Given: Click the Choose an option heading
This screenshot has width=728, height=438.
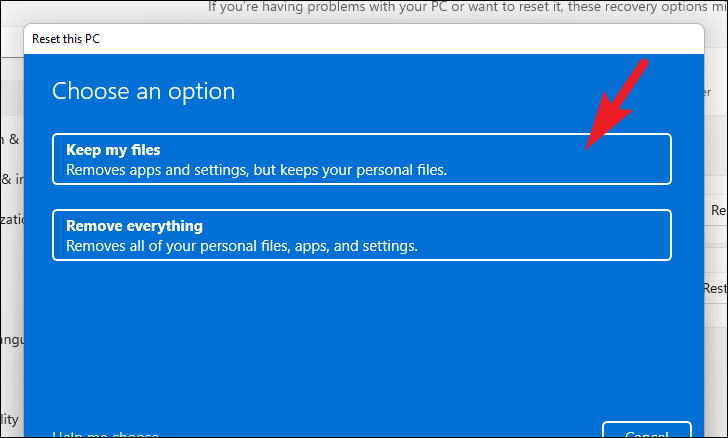Looking at the screenshot, I should pyautogui.click(x=143, y=92).
